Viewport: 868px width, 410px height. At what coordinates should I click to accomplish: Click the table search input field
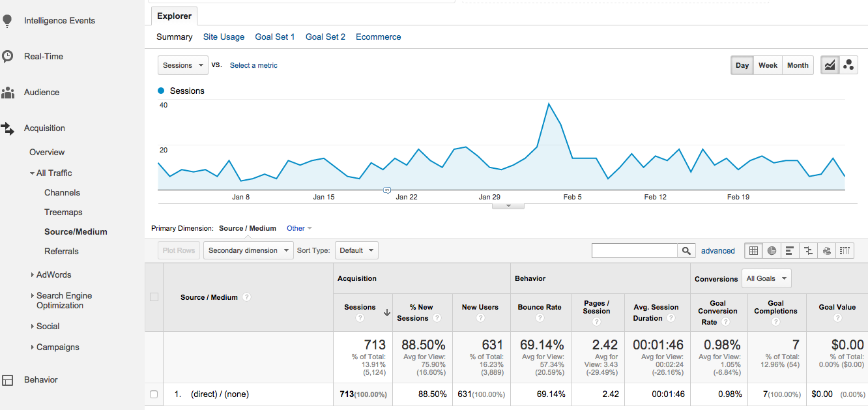(634, 251)
